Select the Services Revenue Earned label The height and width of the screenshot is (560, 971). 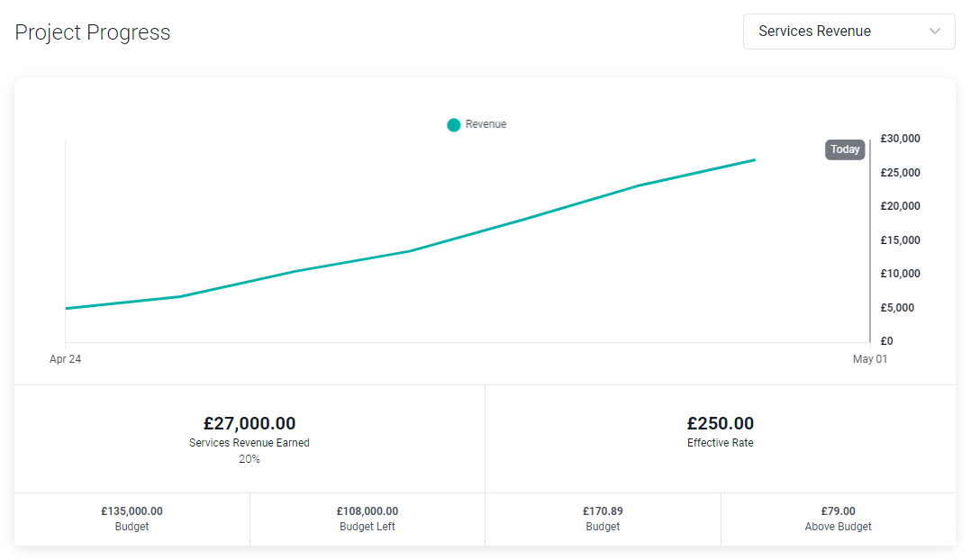(x=250, y=442)
